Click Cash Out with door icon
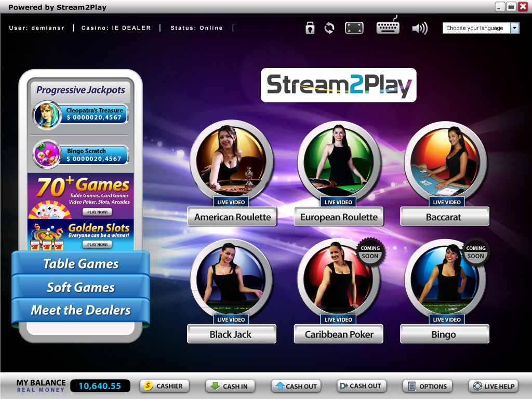 pos(362,386)
